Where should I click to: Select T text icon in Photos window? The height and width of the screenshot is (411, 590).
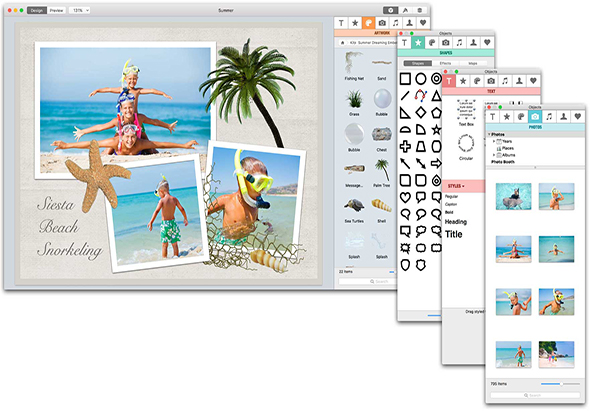pos(493,117)
